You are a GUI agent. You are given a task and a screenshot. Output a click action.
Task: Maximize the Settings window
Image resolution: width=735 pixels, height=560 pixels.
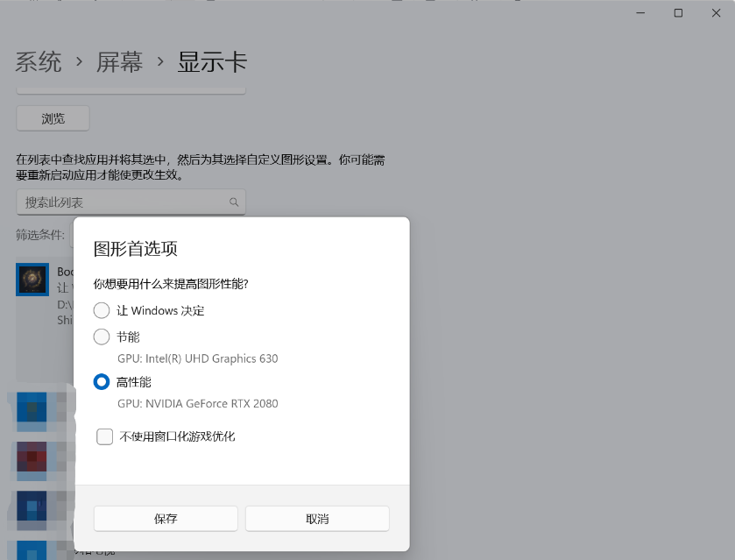coord(678,13)
